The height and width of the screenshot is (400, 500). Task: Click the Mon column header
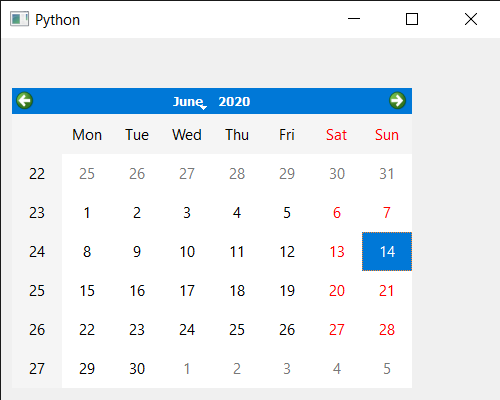click(x=87, y=135)
